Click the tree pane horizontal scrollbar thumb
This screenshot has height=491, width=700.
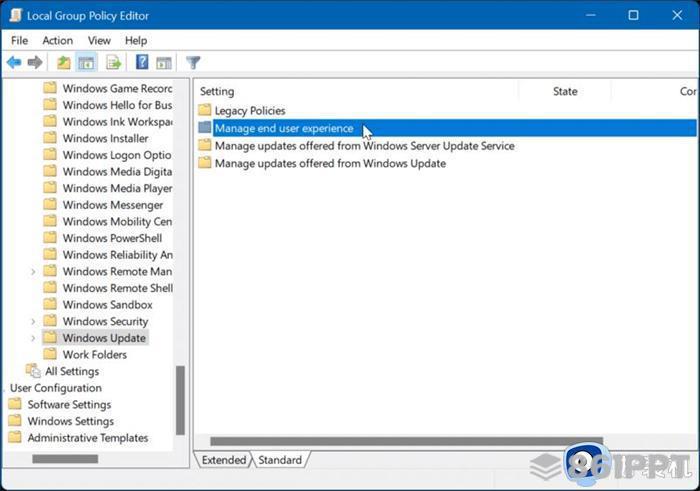[x=65, y=459]
